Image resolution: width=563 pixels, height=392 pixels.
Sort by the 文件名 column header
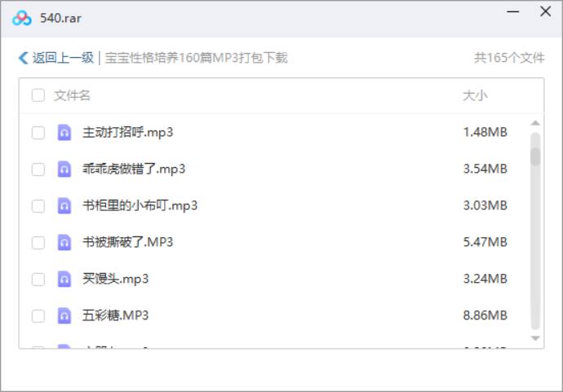[73, 96]
